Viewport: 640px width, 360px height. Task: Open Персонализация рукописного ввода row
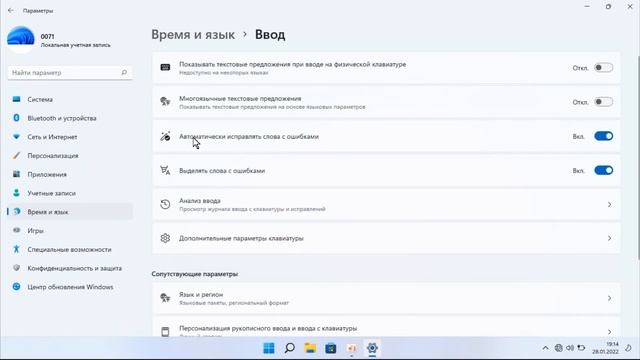click(386, 327)
